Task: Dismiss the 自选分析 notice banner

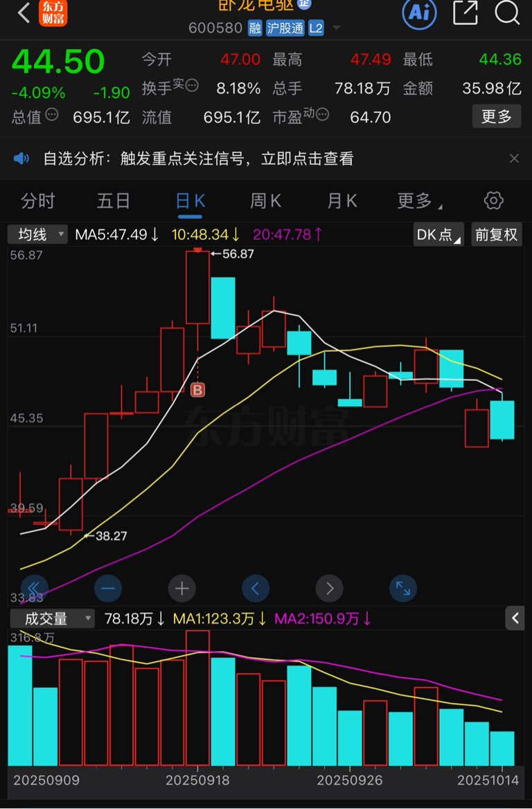Action: click(x=514, y=159)
